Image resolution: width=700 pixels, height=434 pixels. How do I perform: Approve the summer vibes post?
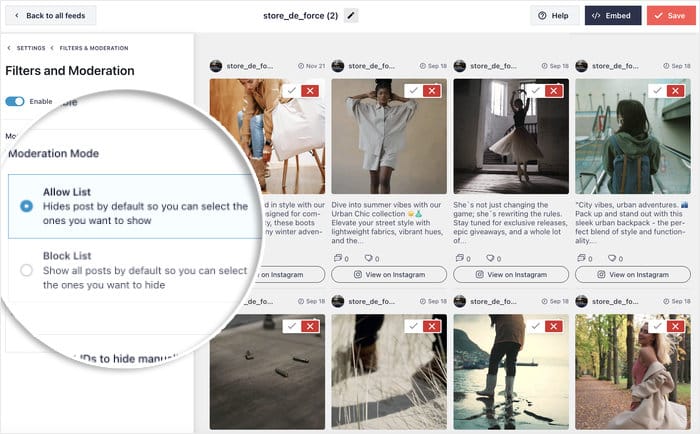413,91
